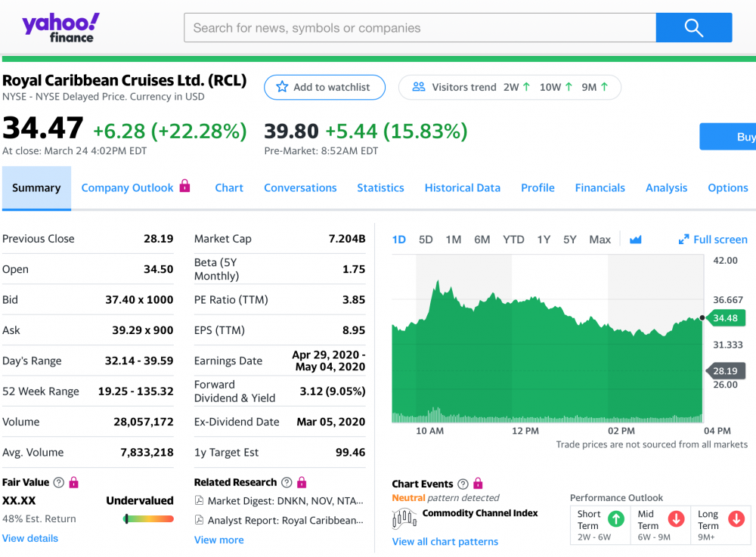756x557 pixels.
Task: Click the blue Buy button
Action: tap(728, 136)
